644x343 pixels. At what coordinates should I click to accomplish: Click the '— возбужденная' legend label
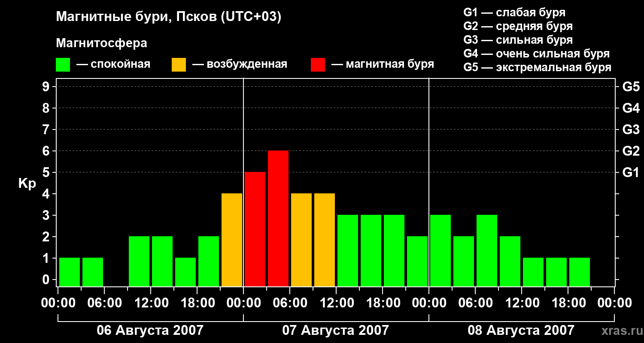[x=240, y=65]
